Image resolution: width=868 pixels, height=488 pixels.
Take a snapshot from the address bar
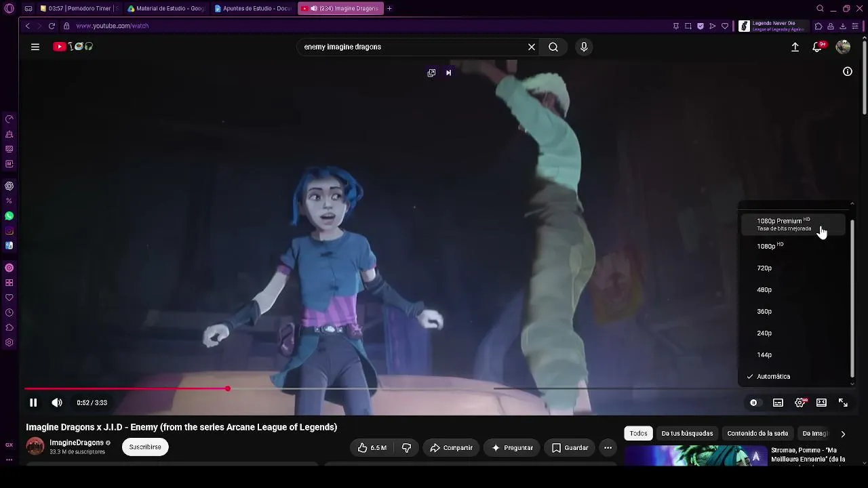(x=688, y=26)
